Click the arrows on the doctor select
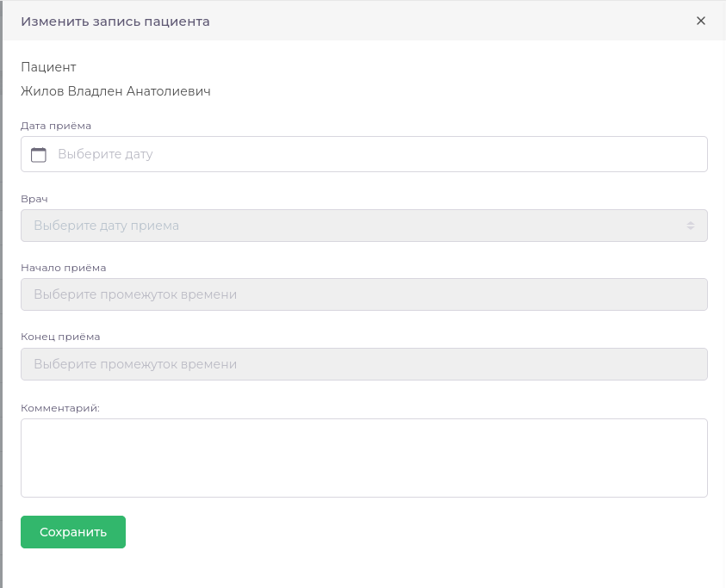 click(690, 226)
